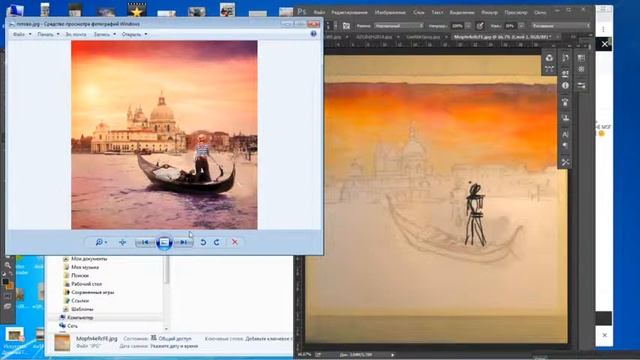Select Мои документы in explorer tree
The height and width of the screenshot is (360, 640).
pos(89,259)
